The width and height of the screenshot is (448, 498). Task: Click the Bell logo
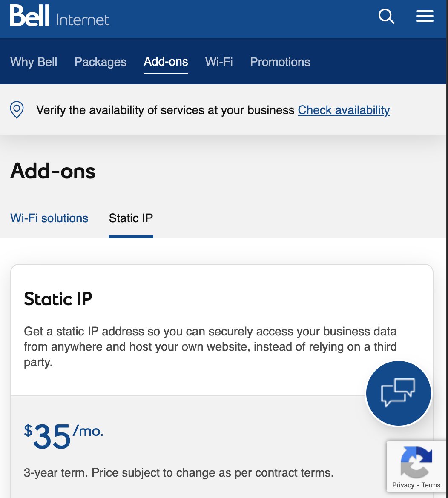click(29, 15)
